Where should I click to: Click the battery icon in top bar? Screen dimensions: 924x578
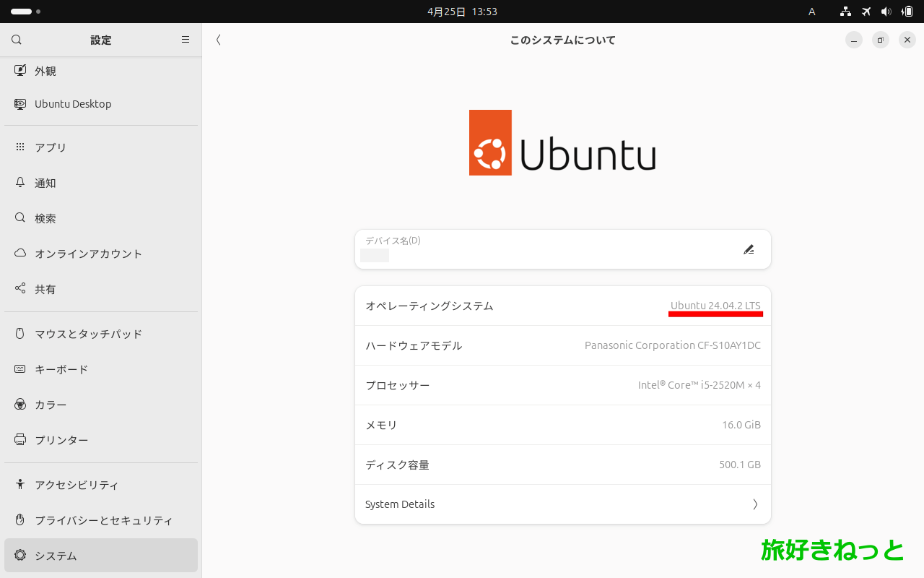pos(907,12)
